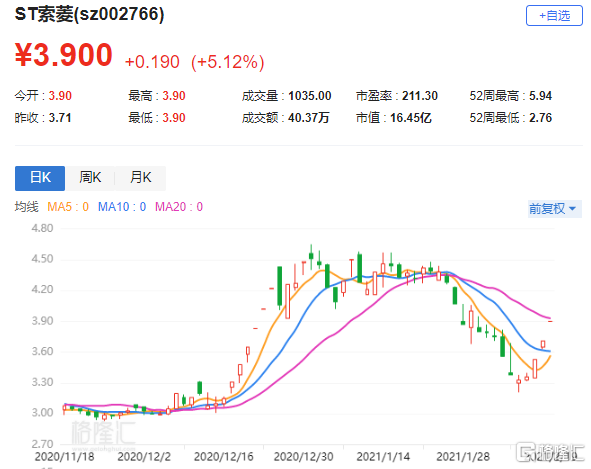This screenshot has width=591, height=469.
Task: Click the current price ¥3.900
Action: 64,55
